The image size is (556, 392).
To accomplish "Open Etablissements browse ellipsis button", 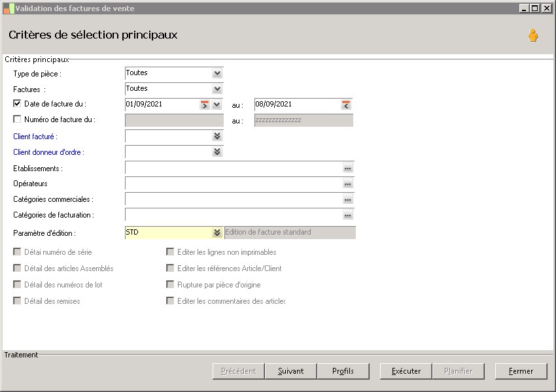I will pos(348,168).
